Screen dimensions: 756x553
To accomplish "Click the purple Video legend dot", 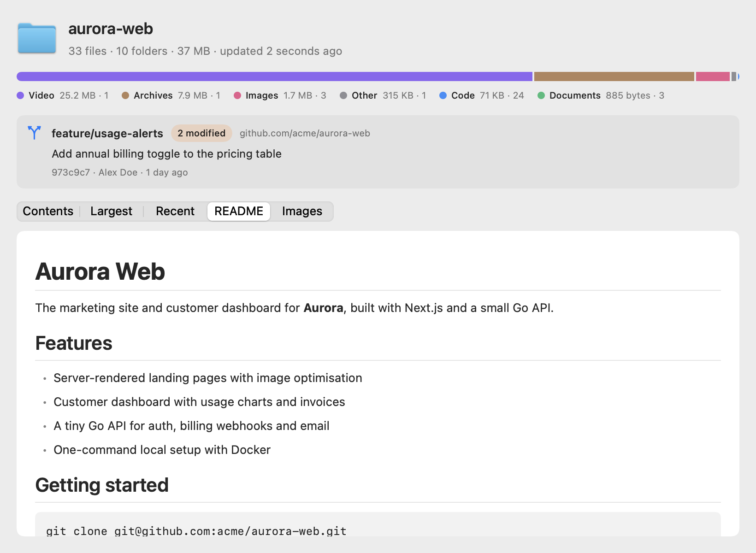I will point(20,95).
